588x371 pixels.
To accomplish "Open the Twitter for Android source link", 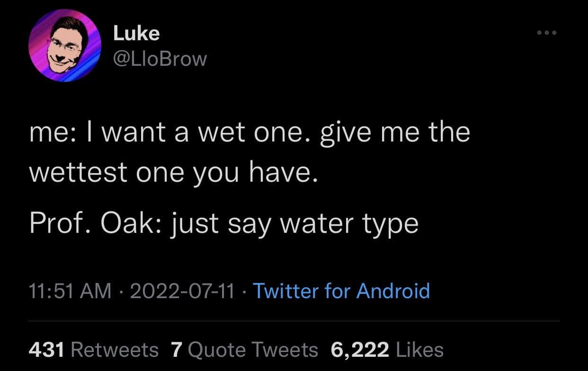I will tap(341, 291).
